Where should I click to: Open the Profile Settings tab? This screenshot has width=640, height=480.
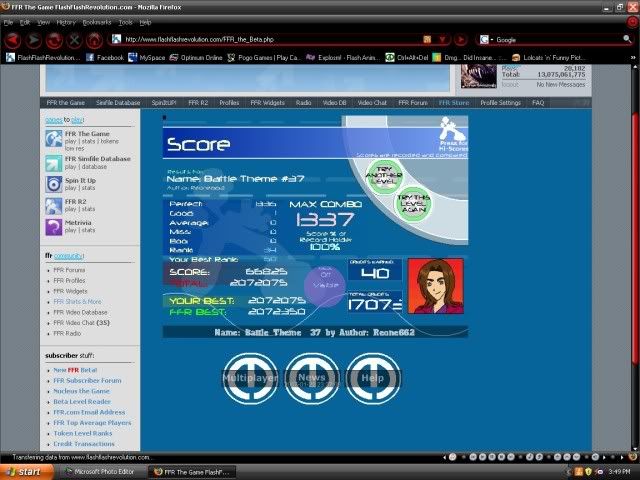point(500,102)
